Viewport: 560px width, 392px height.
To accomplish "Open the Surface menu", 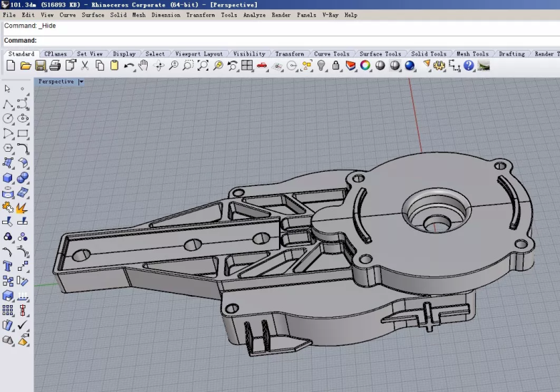I will click(x=93, y=15).
